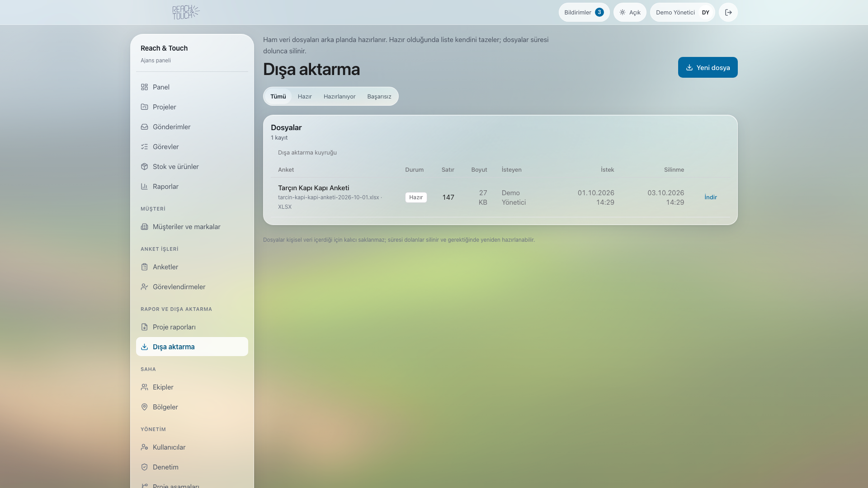868x488 pixels.
Task: Click the Tarçın Kapı Kapı Anketi row title
Action: click(x=313, y=188)
